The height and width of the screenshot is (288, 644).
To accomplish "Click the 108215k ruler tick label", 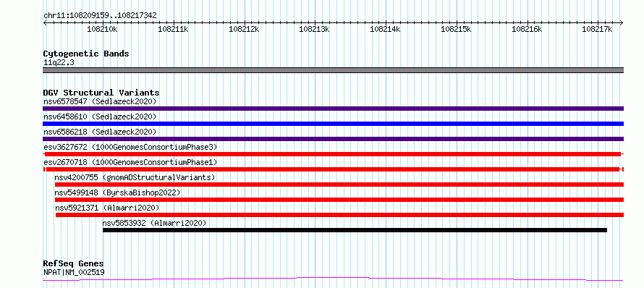I will [x=456, y=29].
